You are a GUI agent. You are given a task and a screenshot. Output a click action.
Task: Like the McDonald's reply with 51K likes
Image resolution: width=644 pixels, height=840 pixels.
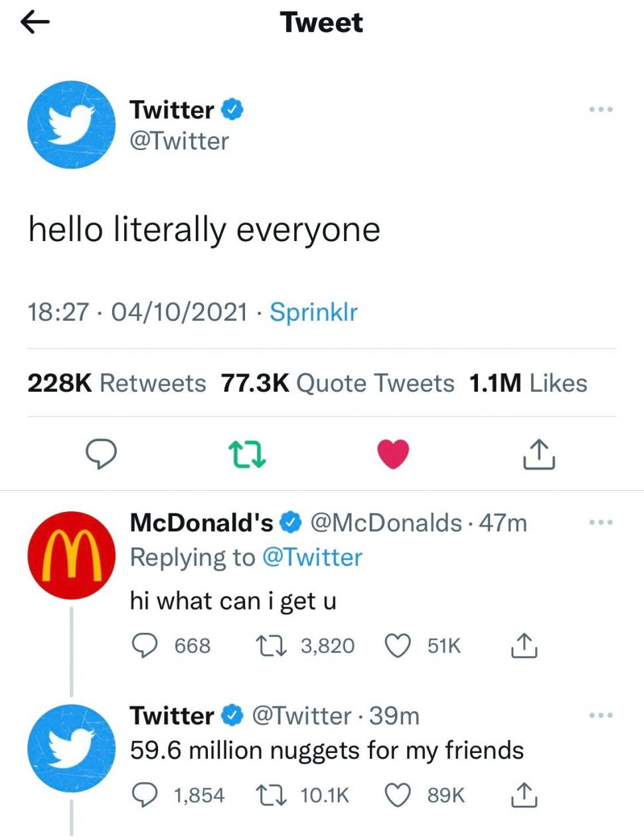click(398, 645)
